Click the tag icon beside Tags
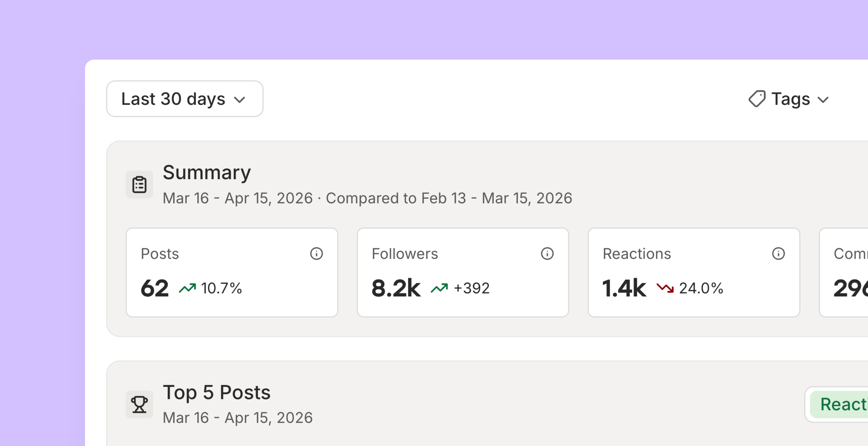This screenshot has width=868, height=446. click(x=757, y=99)
